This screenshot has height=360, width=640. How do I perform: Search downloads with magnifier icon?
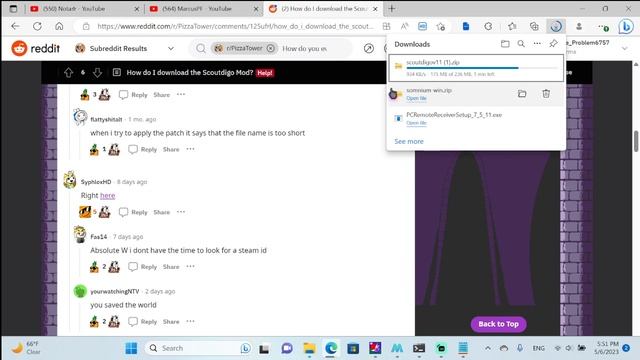pyautogui.click(x=521, y=44)
